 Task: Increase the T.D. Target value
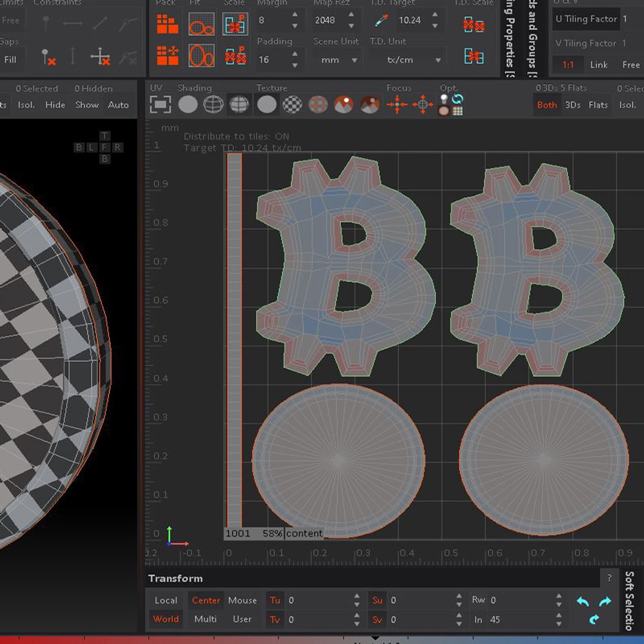click(x=435, y=15)
